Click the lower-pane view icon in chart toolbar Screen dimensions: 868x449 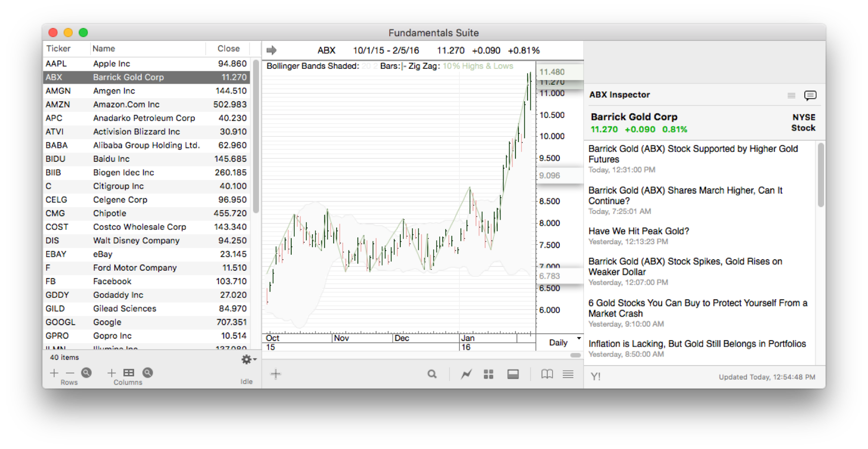(513, 374)
